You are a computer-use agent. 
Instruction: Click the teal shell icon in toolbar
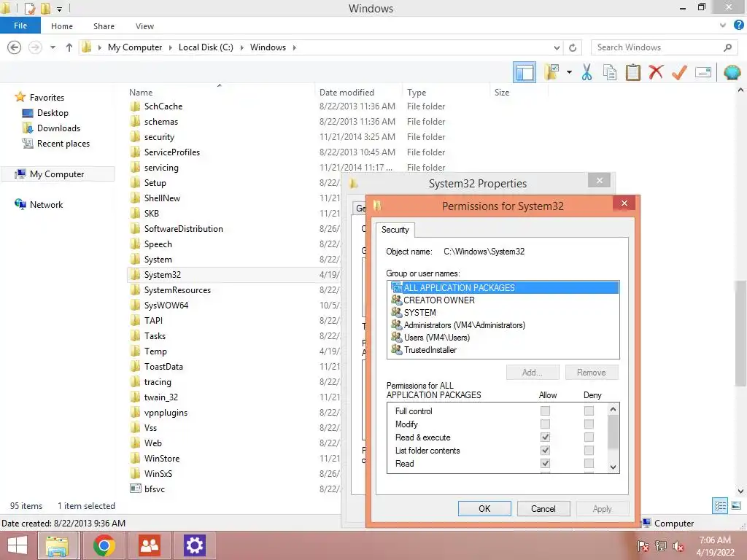(732, 72)
